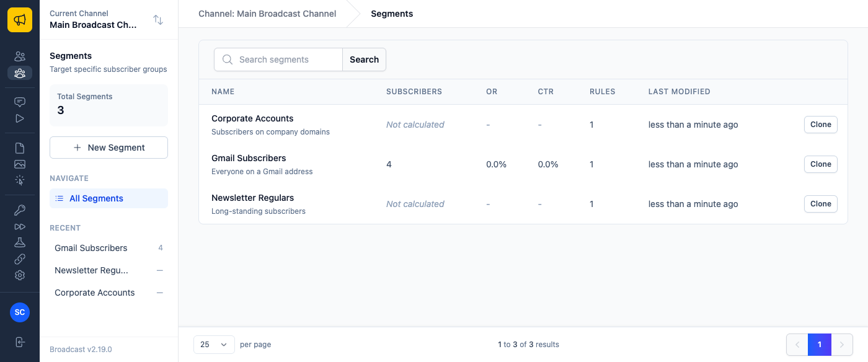
Task: Click Gmail Subscribers count 4 in table
Action: (389, 164)
